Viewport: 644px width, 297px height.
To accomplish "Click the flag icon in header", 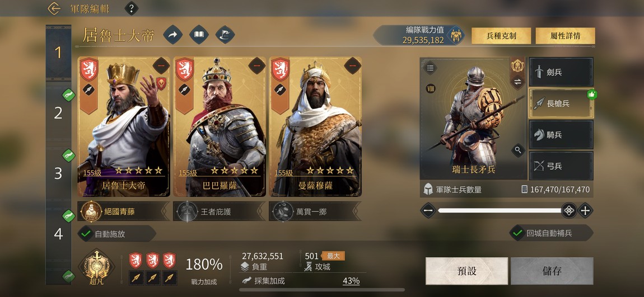I will [225, 35].
